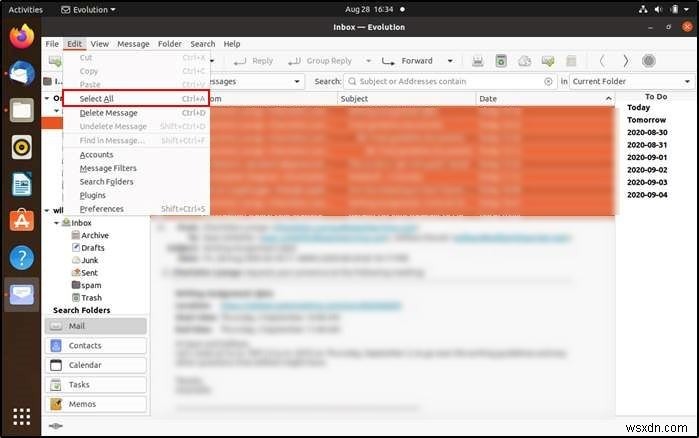Viewport: 699px width, 438px height.
Task: Click Evolution mail icon in dock
Action: [x=21, y=294]
